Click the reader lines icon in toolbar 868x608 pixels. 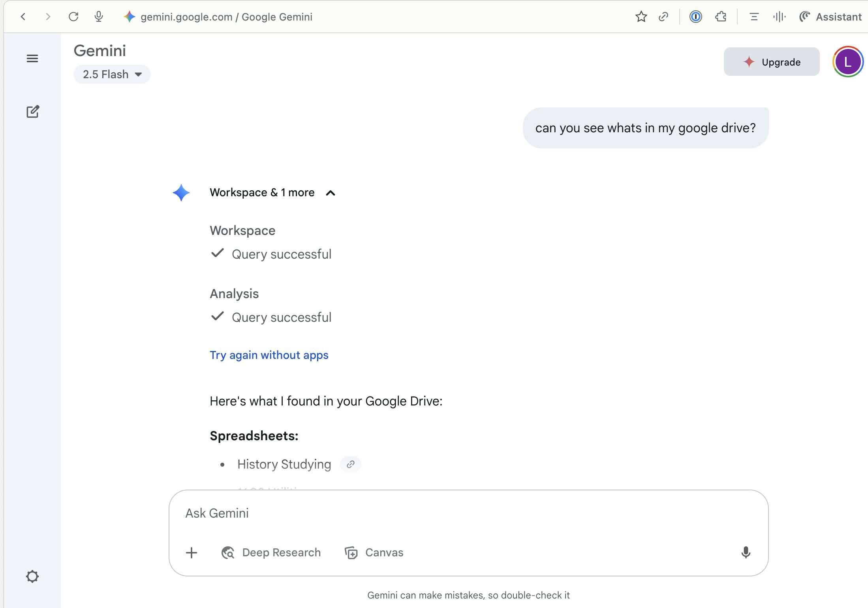[754, 17]
